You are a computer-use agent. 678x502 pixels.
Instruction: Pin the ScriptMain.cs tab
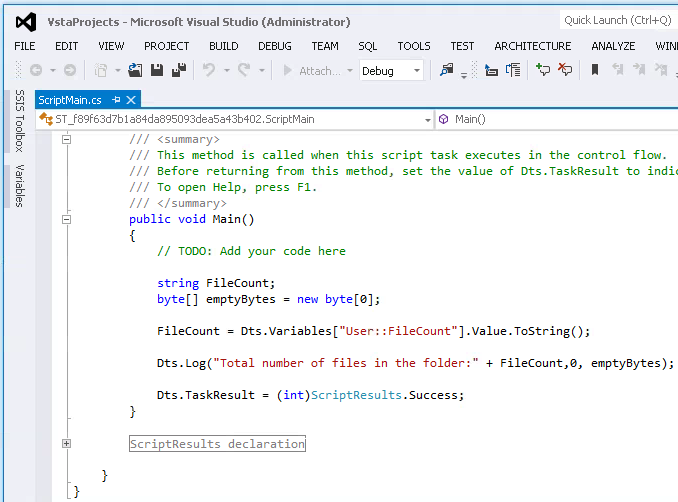point(116,100)
